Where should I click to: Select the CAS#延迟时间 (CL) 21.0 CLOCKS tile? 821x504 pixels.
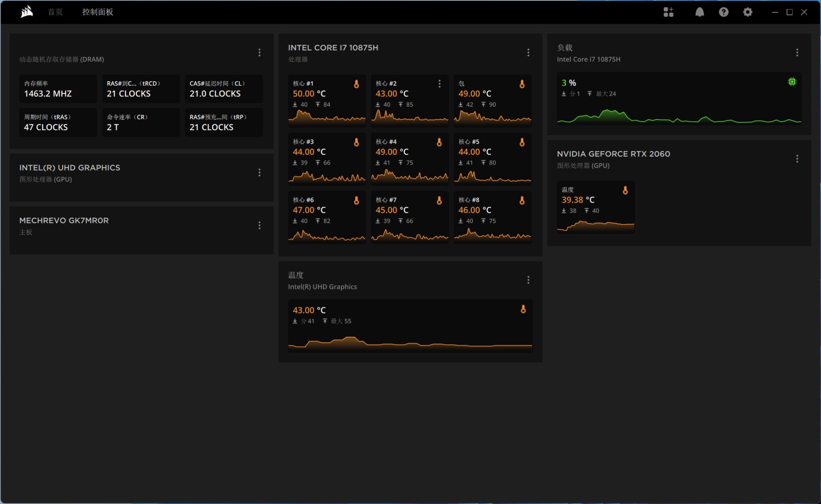coord(224,89)
